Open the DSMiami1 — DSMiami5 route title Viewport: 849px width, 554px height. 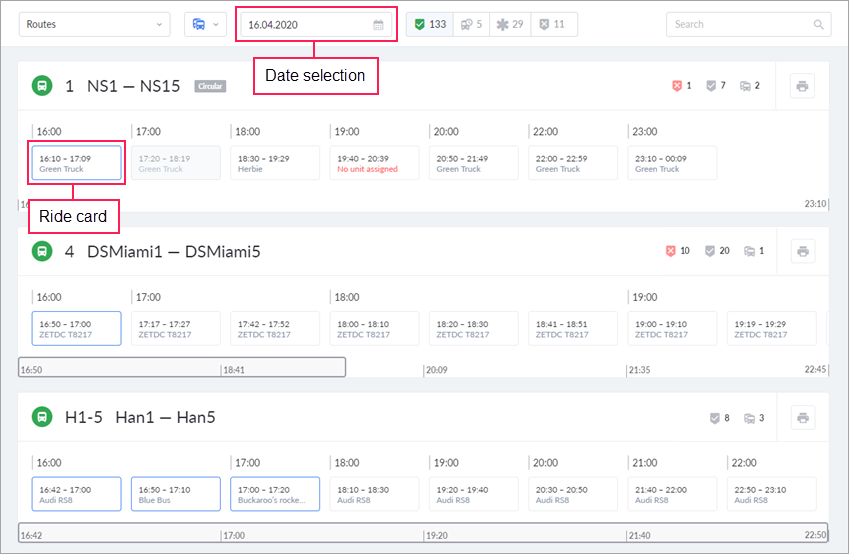tap(174, 252)
